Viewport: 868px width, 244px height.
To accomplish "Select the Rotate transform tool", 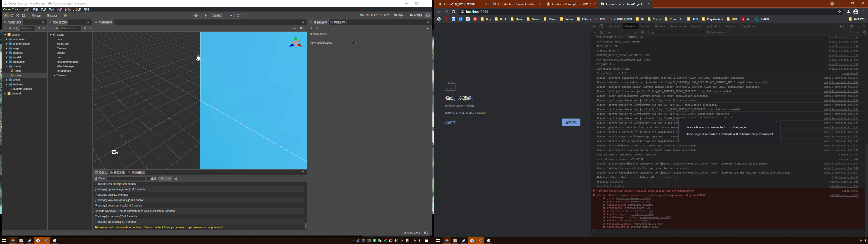I will [x=12, y=16].
